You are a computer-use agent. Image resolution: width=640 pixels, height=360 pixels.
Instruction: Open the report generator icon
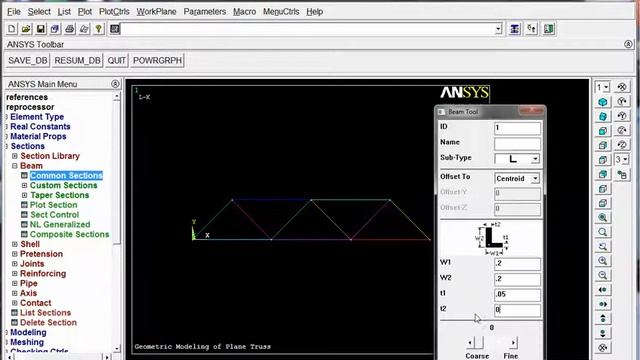click(x=84, y=29)
